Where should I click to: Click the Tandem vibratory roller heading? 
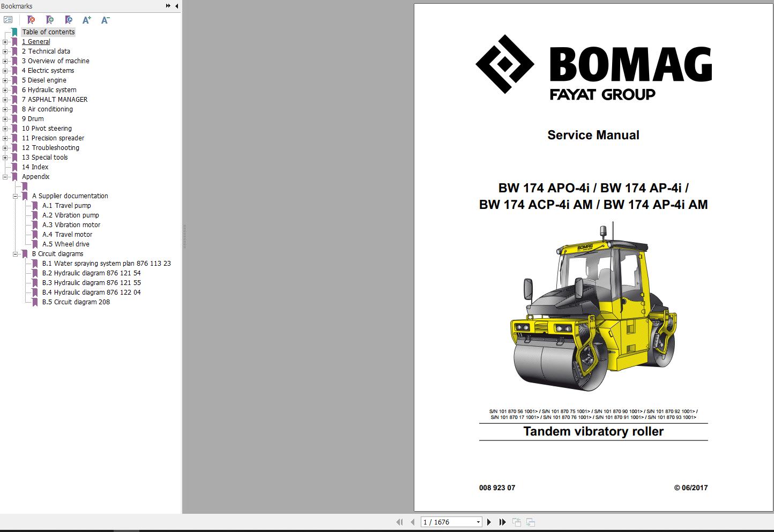[593, 431]
